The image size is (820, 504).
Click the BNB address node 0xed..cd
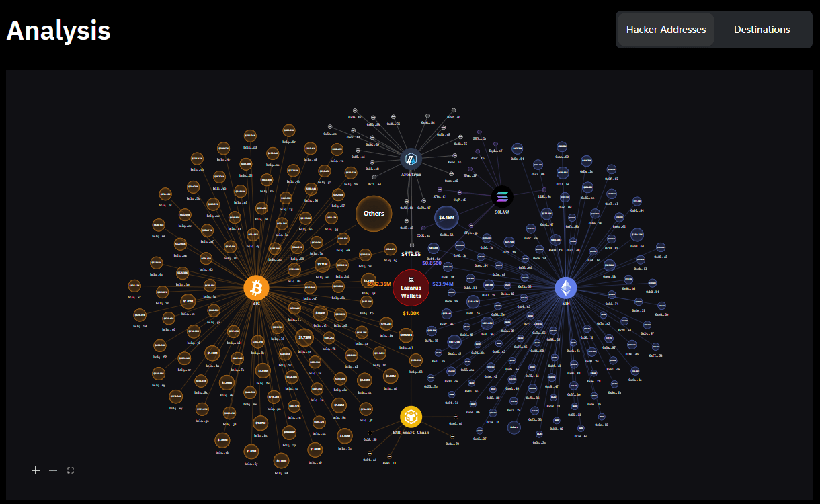(456, 417)
